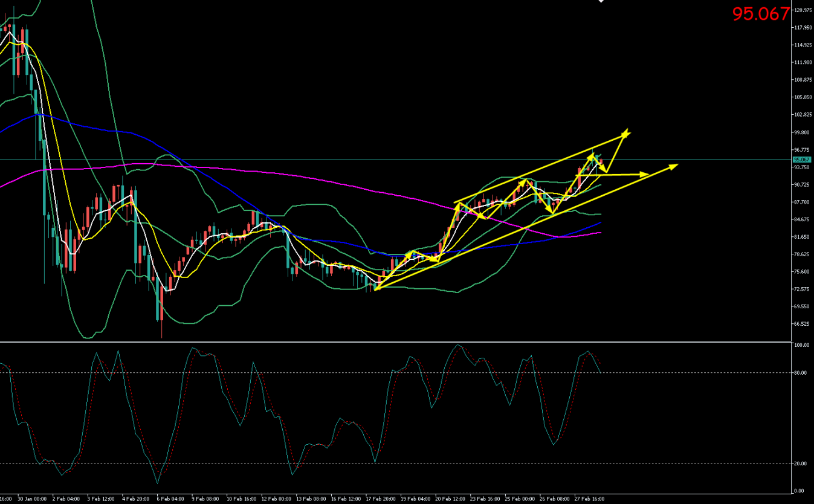
Task: Select the 100.00 oscillator scale label
Action: (801, 346)
